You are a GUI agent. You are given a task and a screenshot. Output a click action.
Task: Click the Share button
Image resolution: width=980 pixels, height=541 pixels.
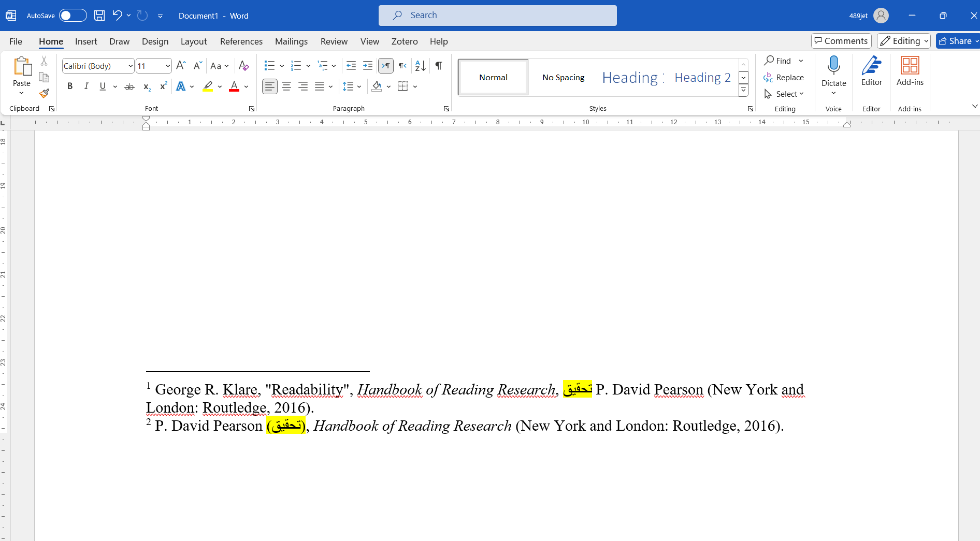957,41
